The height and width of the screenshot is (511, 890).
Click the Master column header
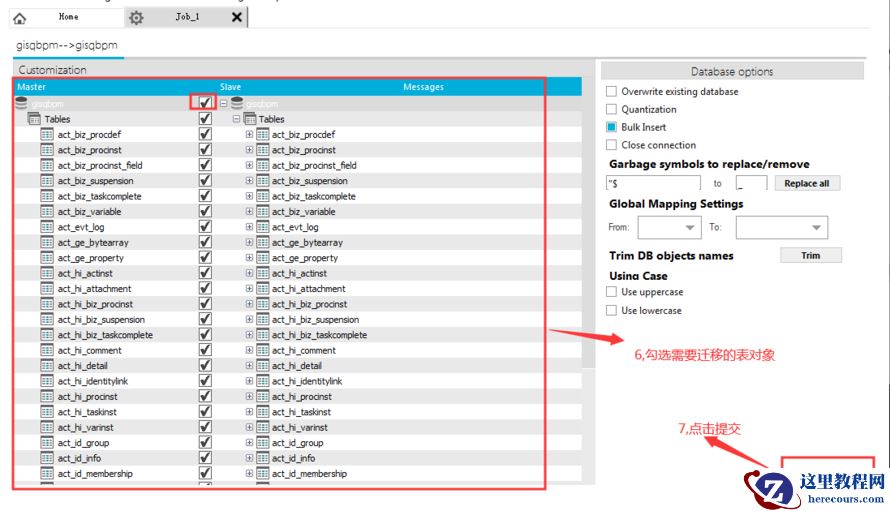(x=31, y=87)
